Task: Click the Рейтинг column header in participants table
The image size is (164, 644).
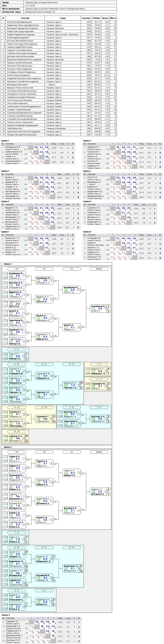Action: [96, 18]
